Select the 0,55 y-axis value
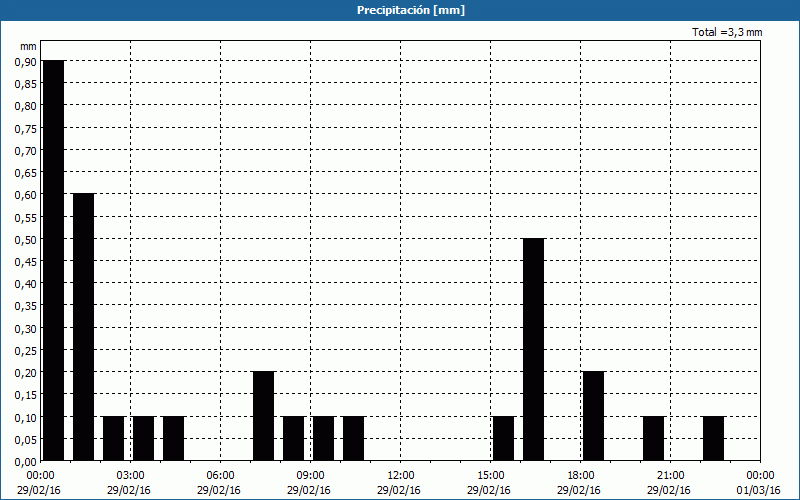800x500 pixels. coord(26,217)
